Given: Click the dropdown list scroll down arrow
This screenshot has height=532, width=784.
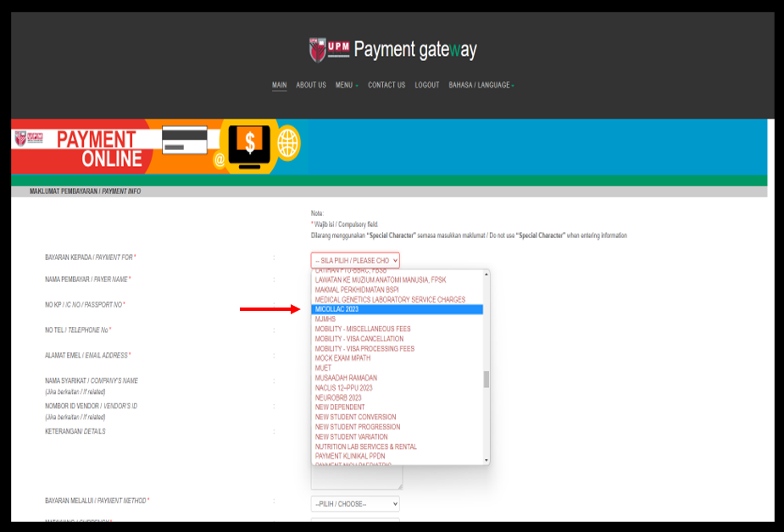Looking at the screenshot, I should coord(486,460).
